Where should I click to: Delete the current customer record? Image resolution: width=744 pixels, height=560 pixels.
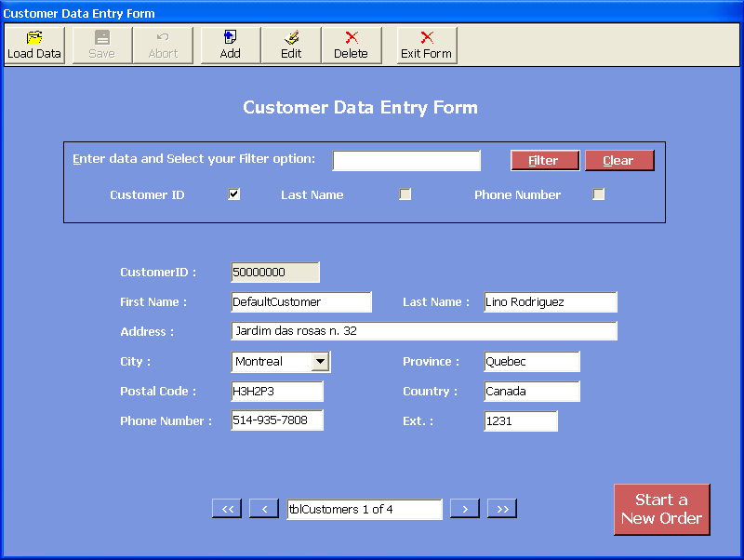pyautogui.click(x=352, y=45)
